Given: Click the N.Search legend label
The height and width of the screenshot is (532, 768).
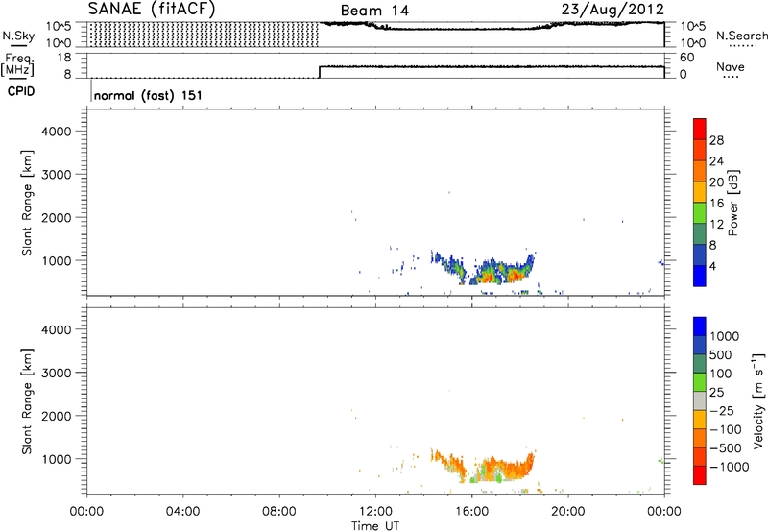Looking at the screenshot, I should tap(741, 36).
